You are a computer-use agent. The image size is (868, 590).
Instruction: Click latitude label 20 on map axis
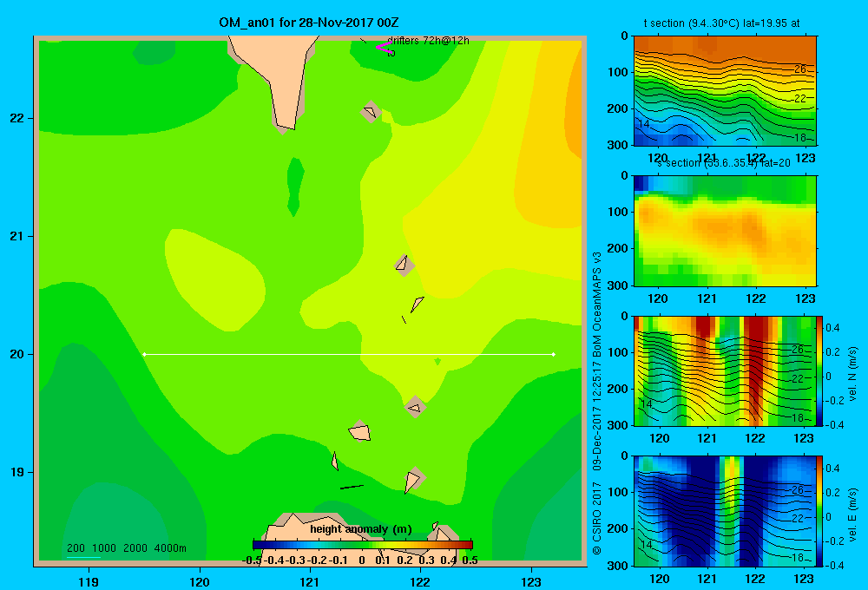[17, 354]
